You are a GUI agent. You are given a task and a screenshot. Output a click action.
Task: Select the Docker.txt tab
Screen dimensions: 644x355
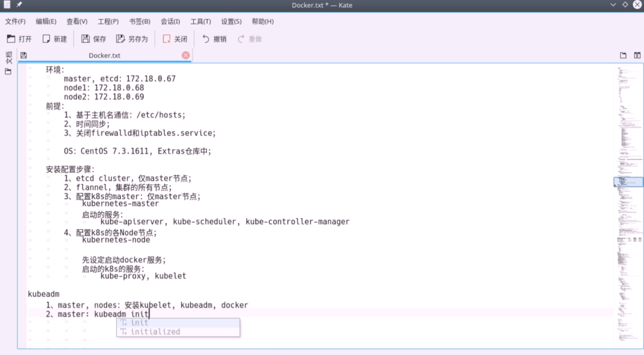click(104, 55)
